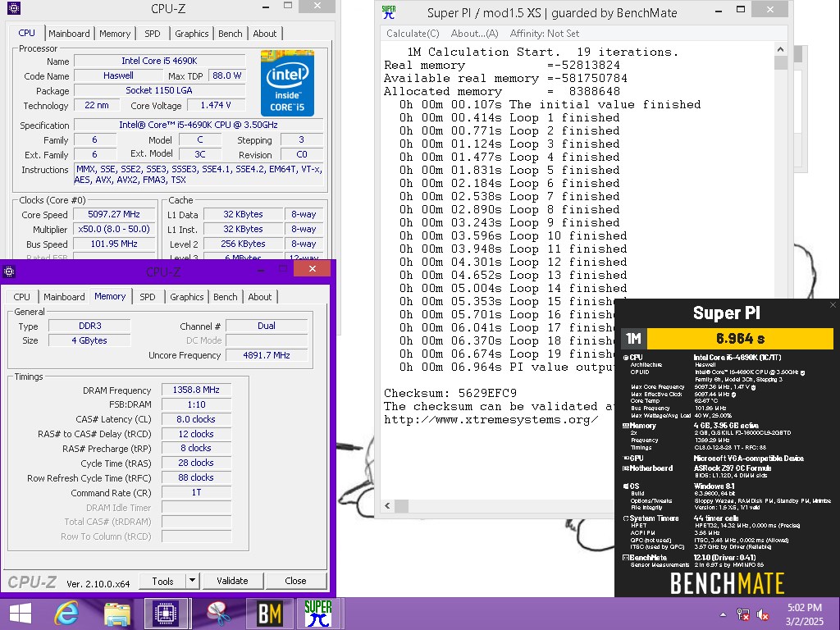Launch Internet Explorer from the taskbar

click(67, 614)
